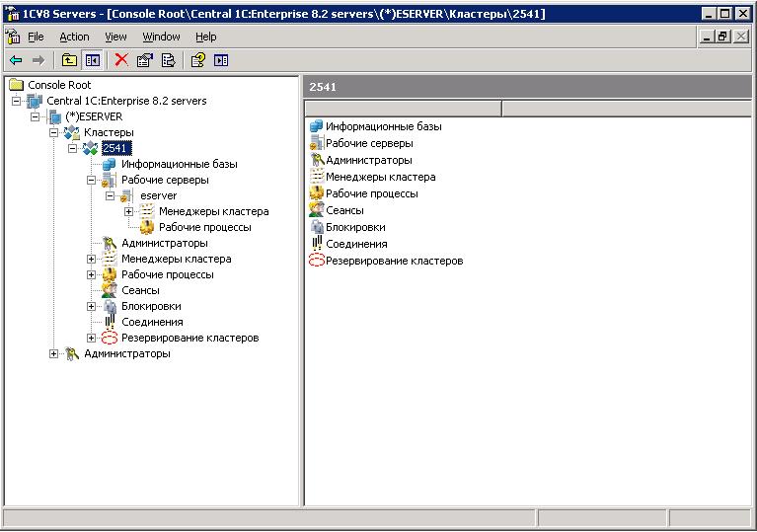This screenshot has width=757, height=532.
Task: Open the Help menu
Action: (205, 37)
